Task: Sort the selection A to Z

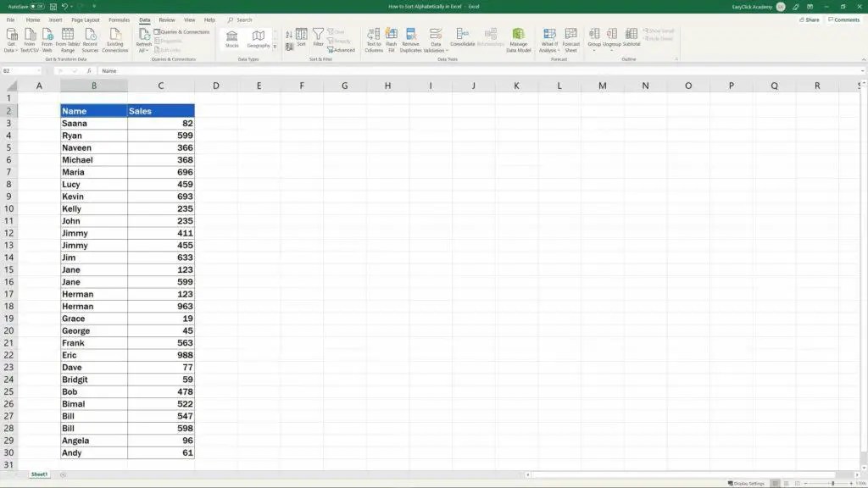Action: tap(289, 32)
